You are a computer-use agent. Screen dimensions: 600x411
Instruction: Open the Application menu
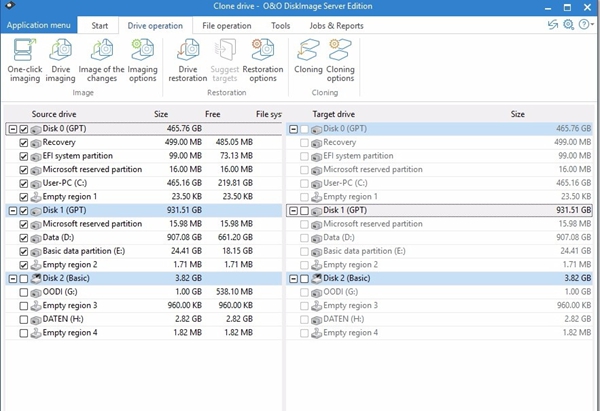[39, 25]
